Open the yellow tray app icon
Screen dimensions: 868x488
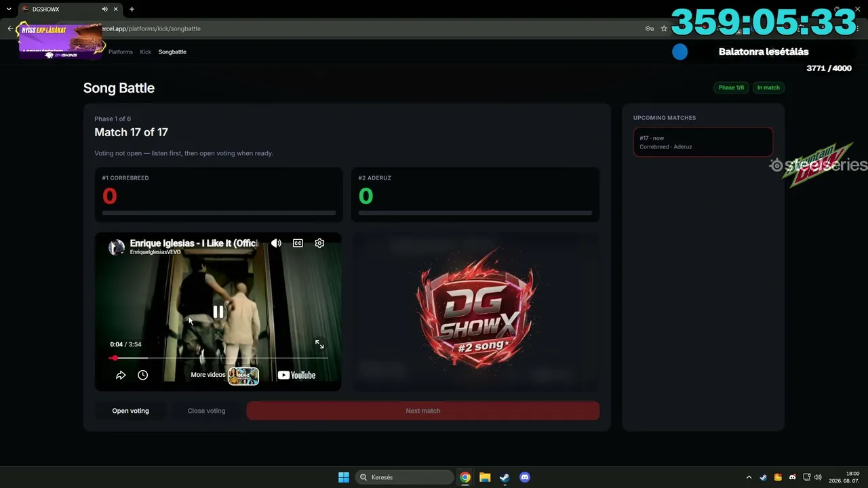click(x=778, y=477)
